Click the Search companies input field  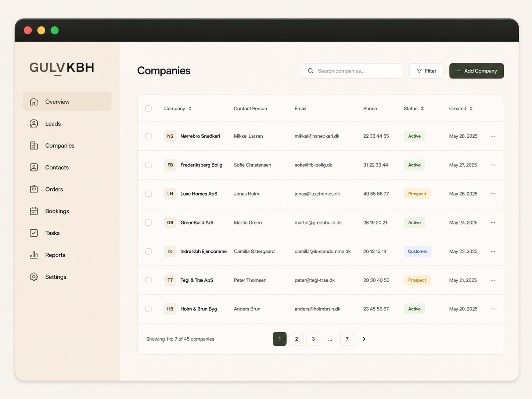[x=353, y=71]
